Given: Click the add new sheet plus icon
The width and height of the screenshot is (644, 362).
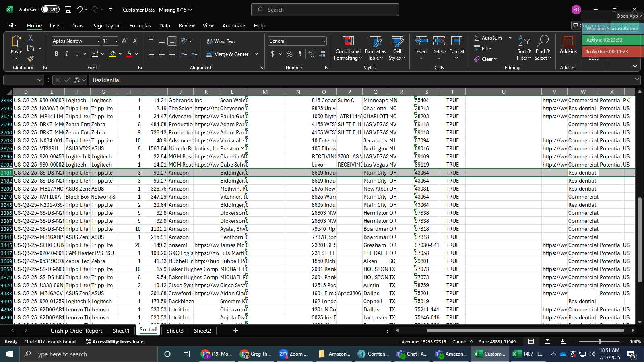Looking at the screenshot, I should (235, 331).
